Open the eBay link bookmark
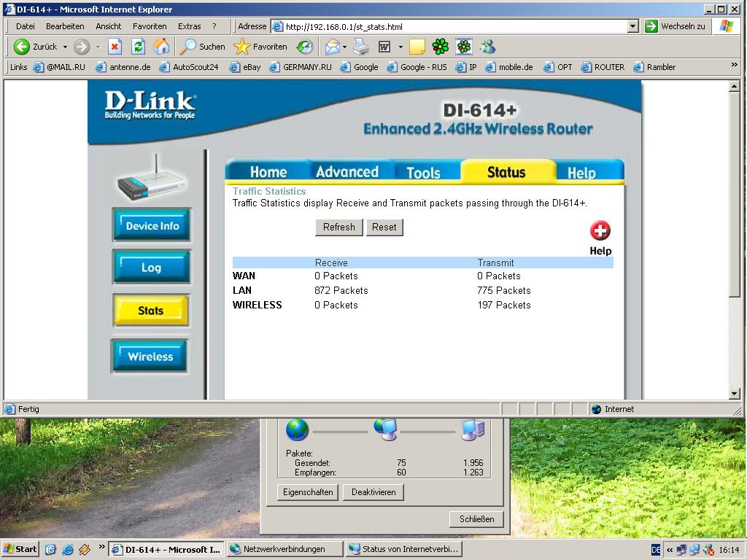The height and width of the screenshot is (560, 747). click(245, 67)
